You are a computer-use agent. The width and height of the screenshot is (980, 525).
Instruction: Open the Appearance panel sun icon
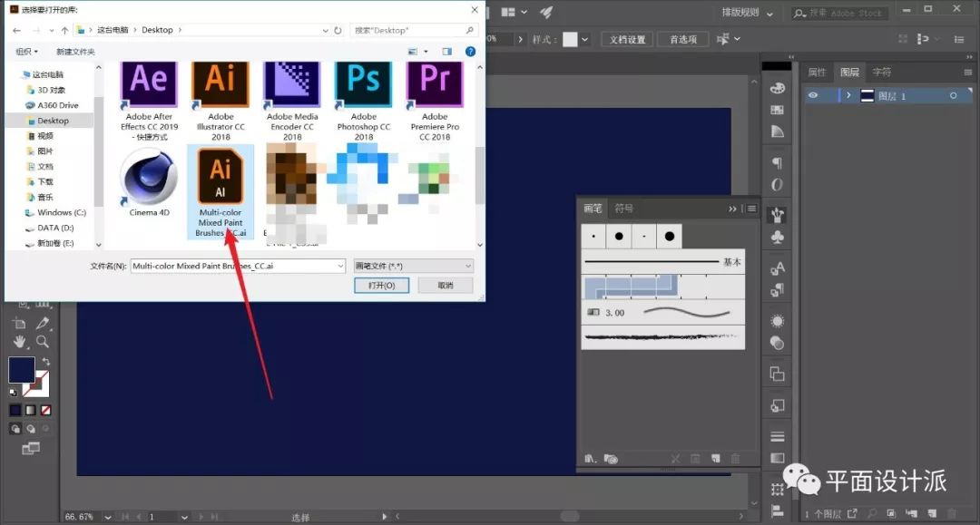tap(778, 321)
